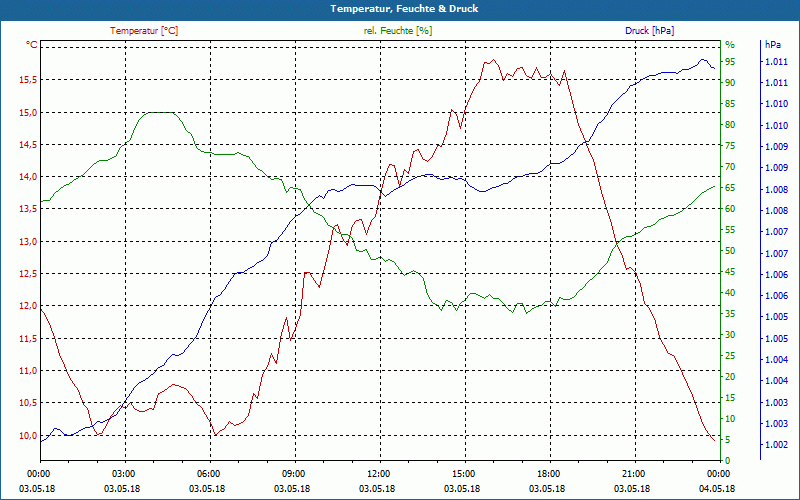Click the '15,0' temperature axis tick
Viewport: 800px width, 500px height.
[x=28, y=112]
